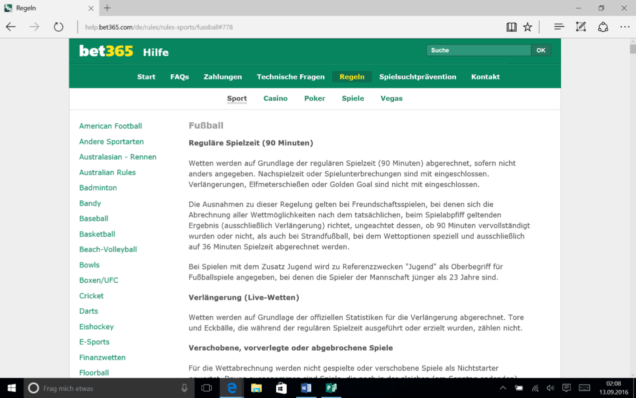Open Windows Start menu
Viewport: 636px width, 398px height.
11,388
